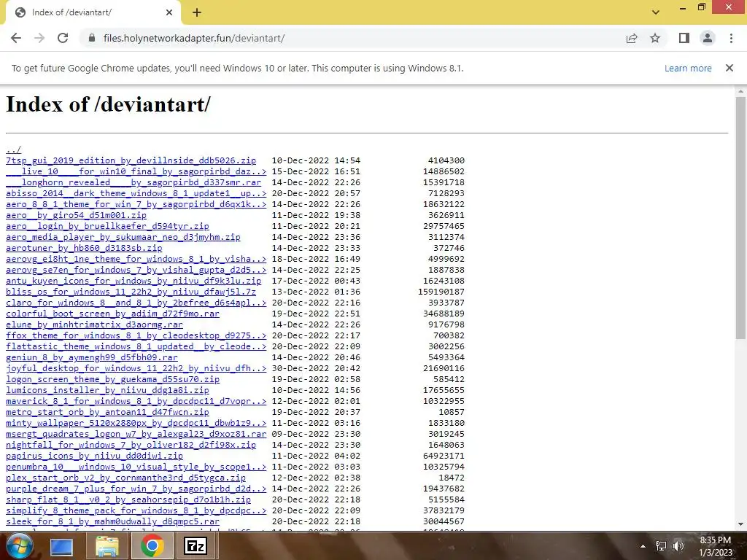The width and height of the screenshot is (747, 560).
Task: Select the Index of /deviantart/ tab
Action: (93, 13)
